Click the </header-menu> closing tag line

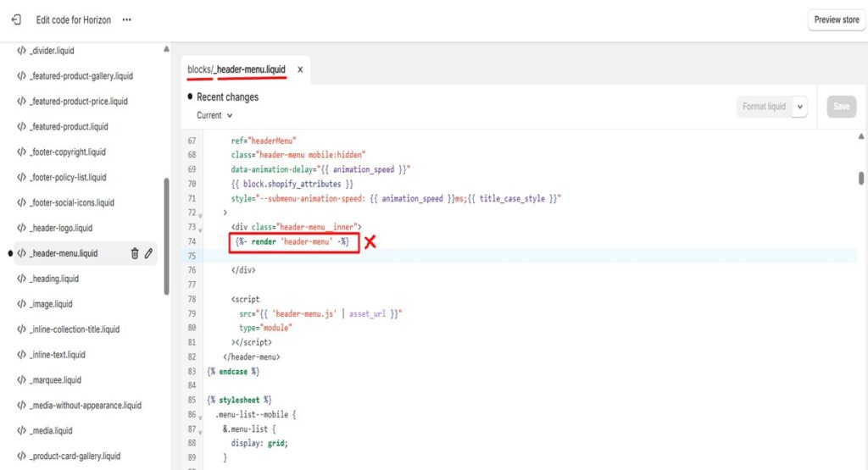tap(251, 357)
